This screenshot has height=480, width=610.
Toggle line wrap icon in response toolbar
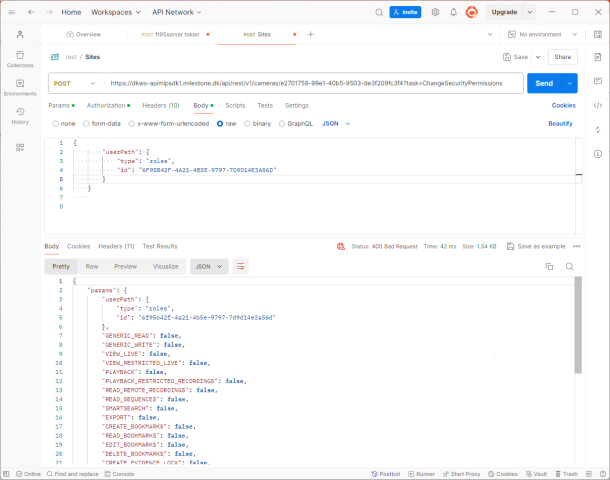(241, 266)
